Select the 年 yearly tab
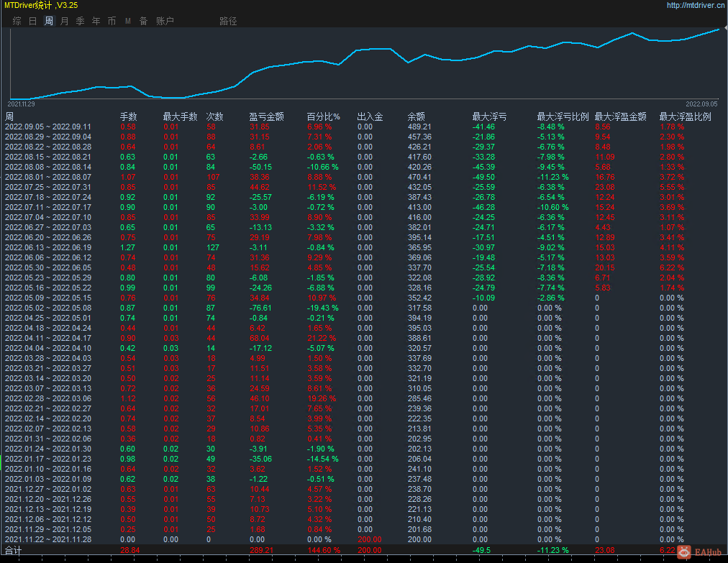This screenshot has width=728, height=563. (96, 21)
